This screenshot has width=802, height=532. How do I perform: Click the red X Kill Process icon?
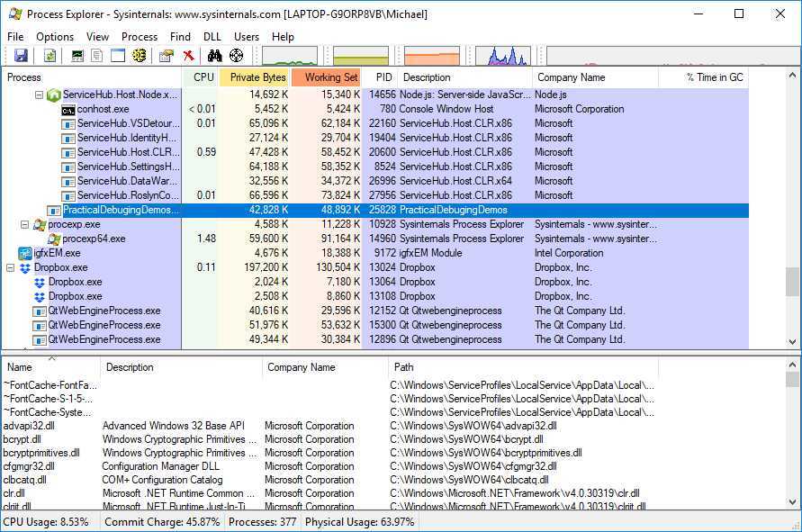pos(189,55)
